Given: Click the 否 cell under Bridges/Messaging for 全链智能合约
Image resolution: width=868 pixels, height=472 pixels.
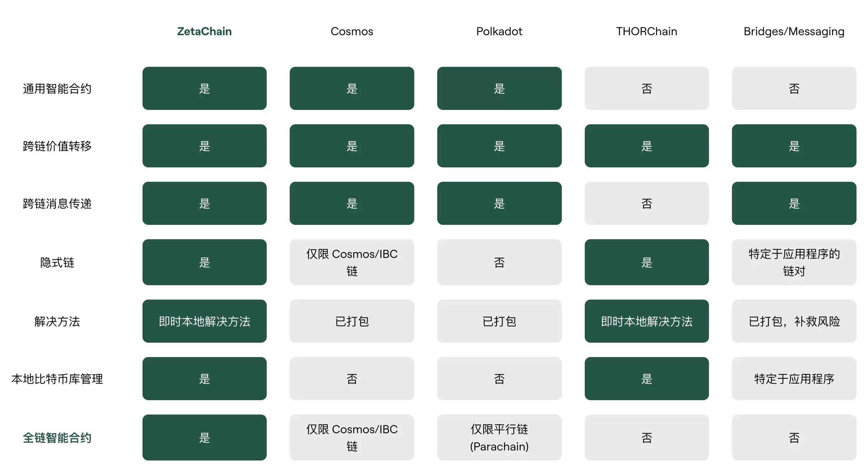Looking at the screenshot, I should pos(793,438).
